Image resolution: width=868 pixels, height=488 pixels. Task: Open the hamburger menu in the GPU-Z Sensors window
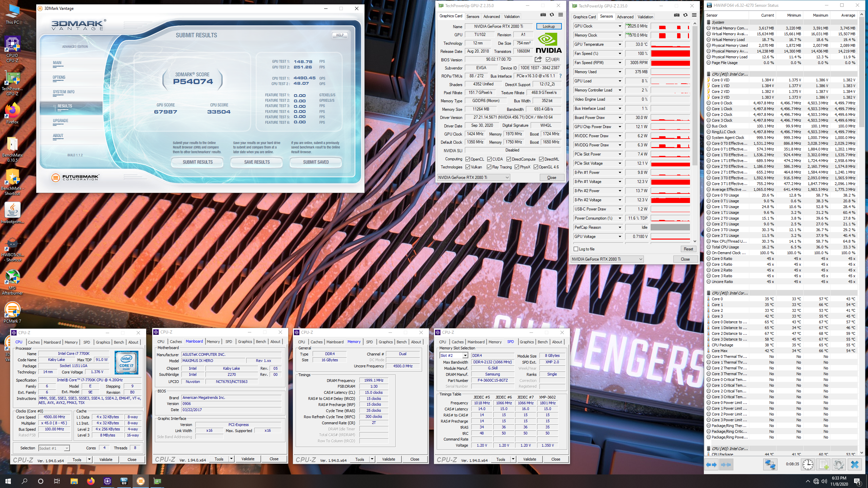click(x=694, y=15)
